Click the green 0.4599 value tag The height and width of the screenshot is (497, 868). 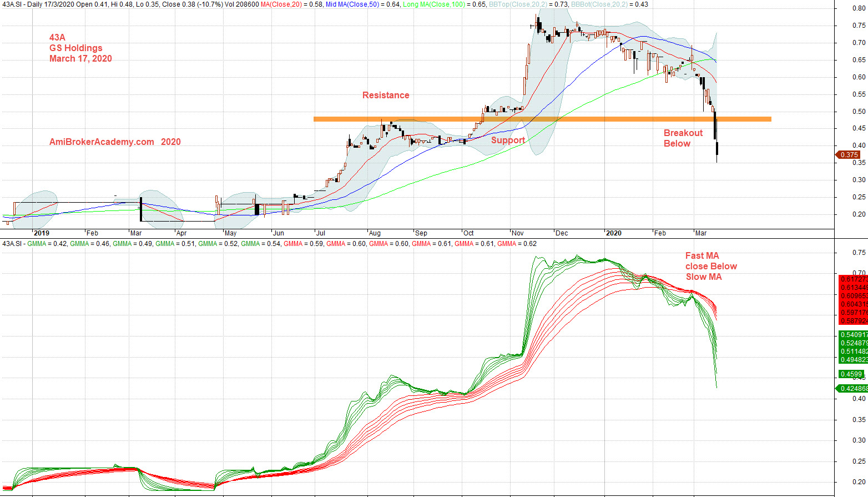tap(851, 374)
